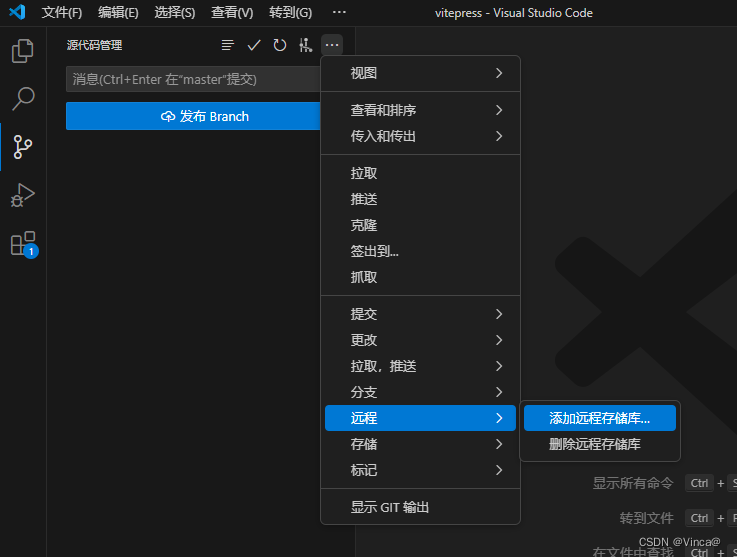737x557 pixels.
Task: Open the menu bar overflow ellipsis
Action: pos(339,12)
